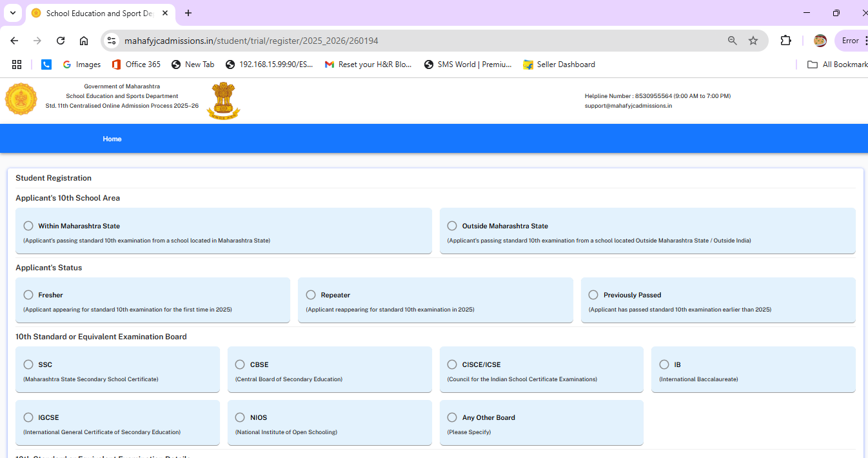Open All Bookmarks folder
The image size is (868, 458).
[x=838, y=65]
